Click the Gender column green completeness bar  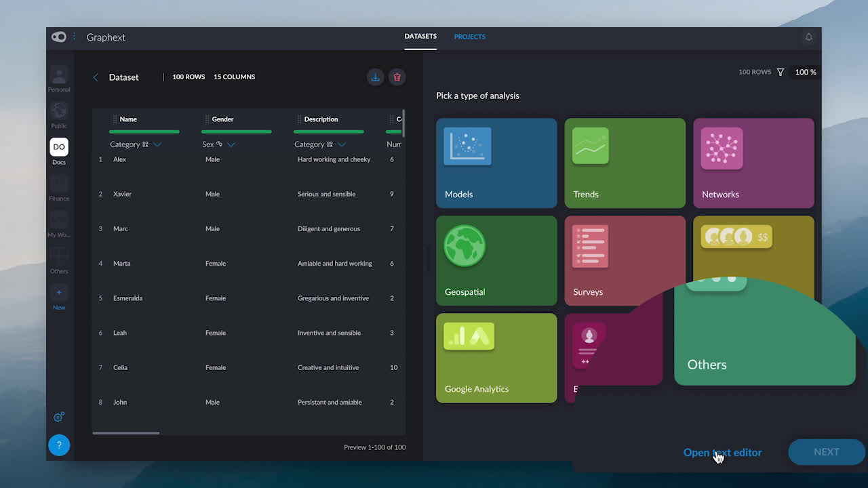237,131
